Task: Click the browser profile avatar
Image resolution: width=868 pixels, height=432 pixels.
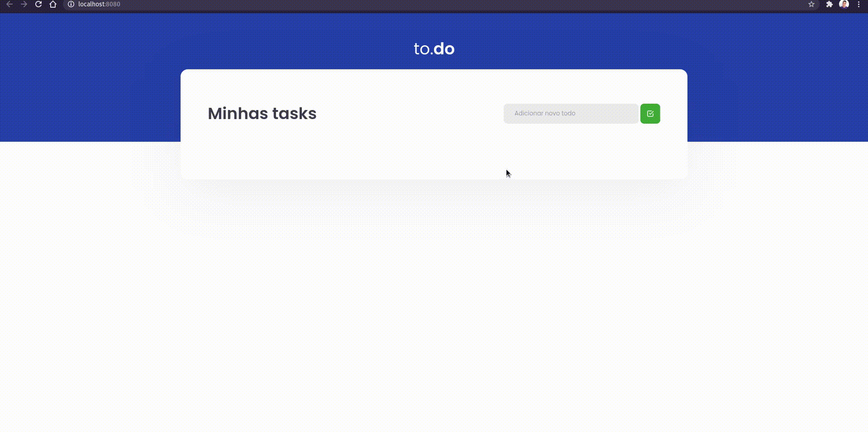Action: point(844,4)
